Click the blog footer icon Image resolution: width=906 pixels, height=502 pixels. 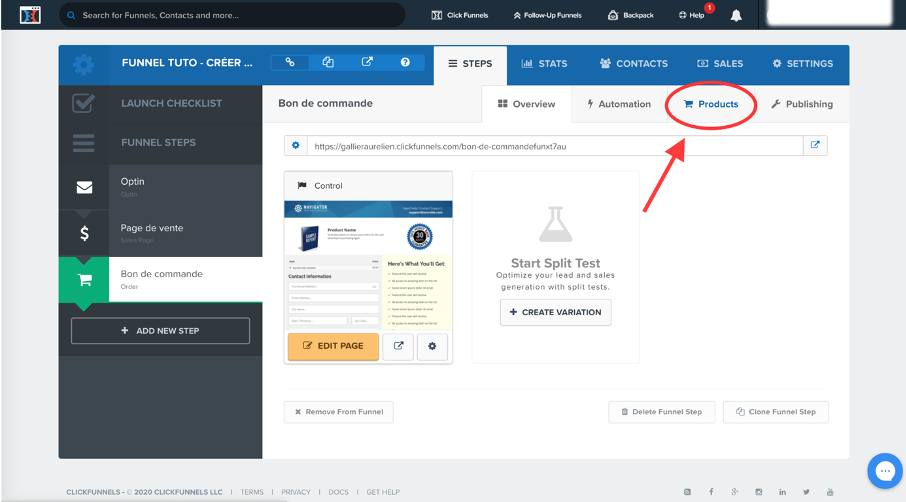[688, 492]
